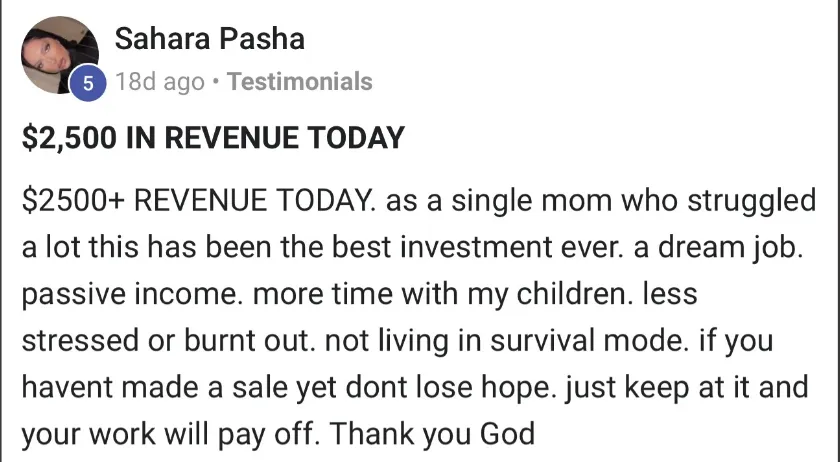Open the Testimonials category link
Screen dimensions: 840x462
(x=299, y=81)
